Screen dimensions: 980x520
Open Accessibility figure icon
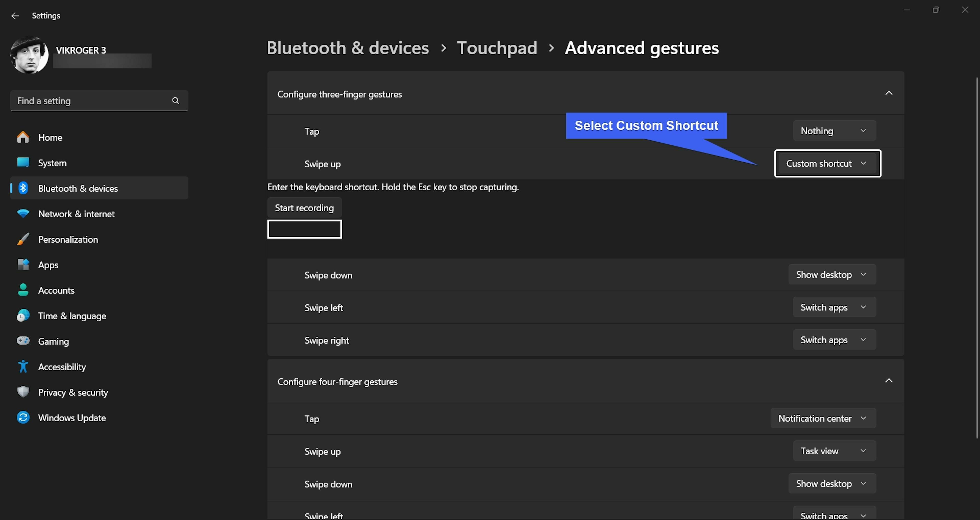point(23,367)
